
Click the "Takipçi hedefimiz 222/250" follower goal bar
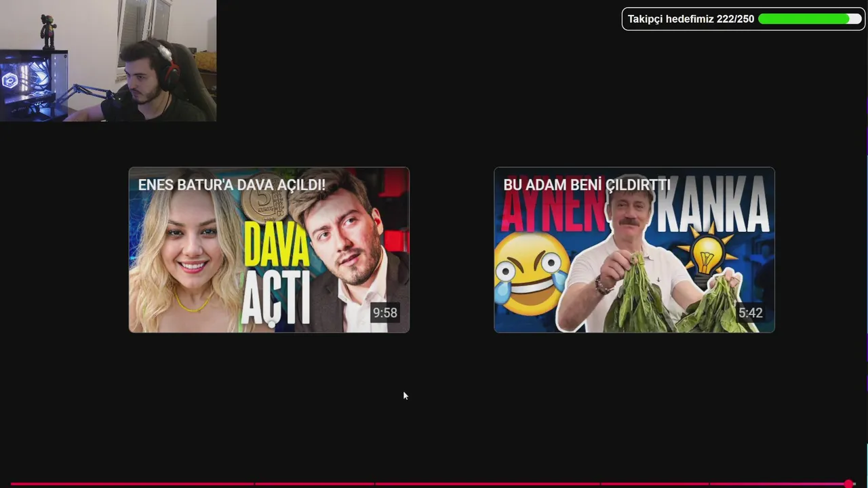(x=744, y=19)
